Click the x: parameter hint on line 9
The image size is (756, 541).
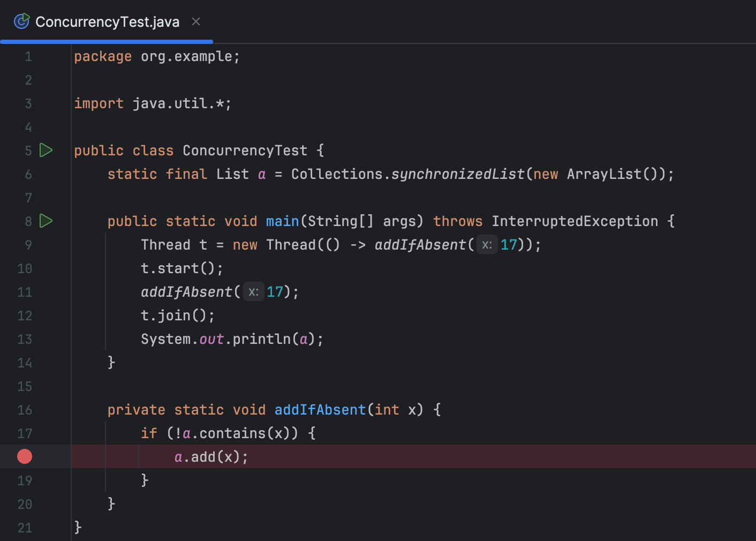(486, 244)
